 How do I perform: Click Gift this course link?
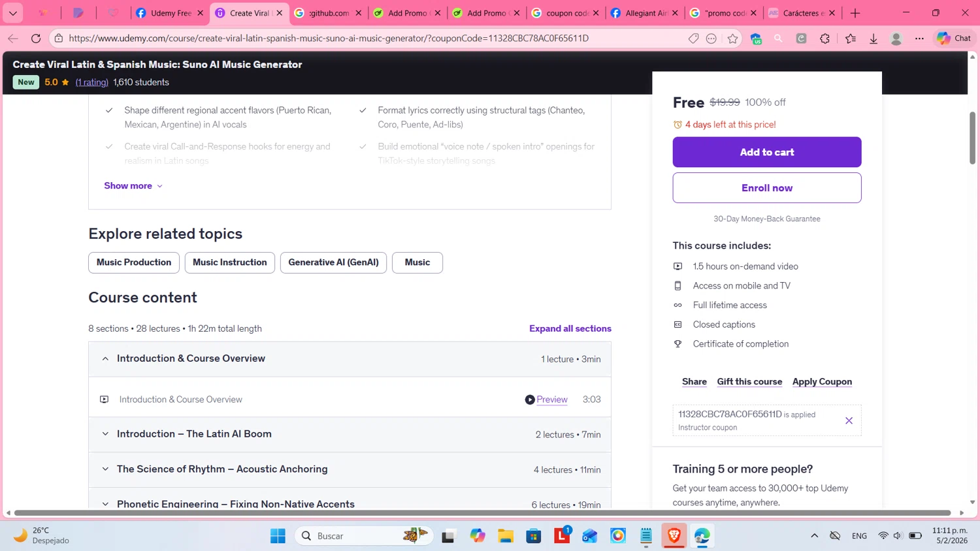tap(749, 382)
